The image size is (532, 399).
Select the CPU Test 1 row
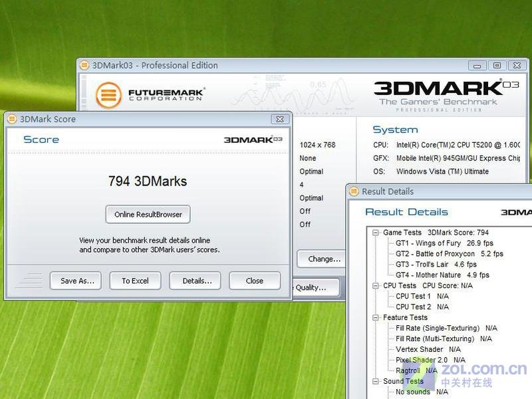pos(422,296)
